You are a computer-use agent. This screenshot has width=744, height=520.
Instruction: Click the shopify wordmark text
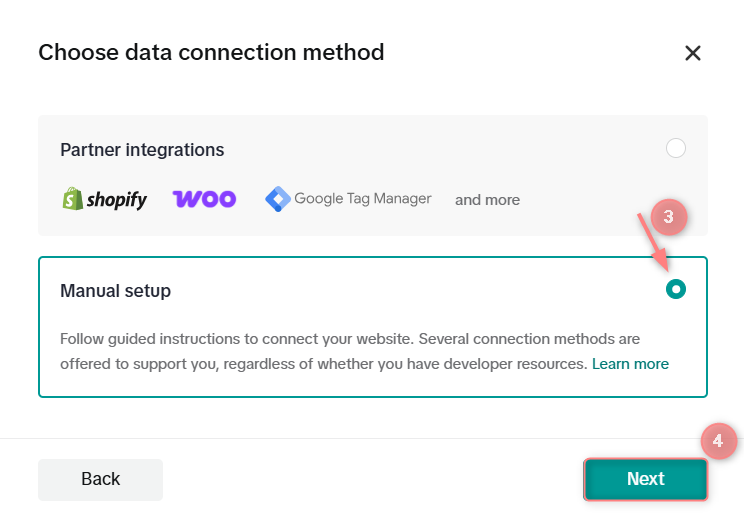coord(117,200)
